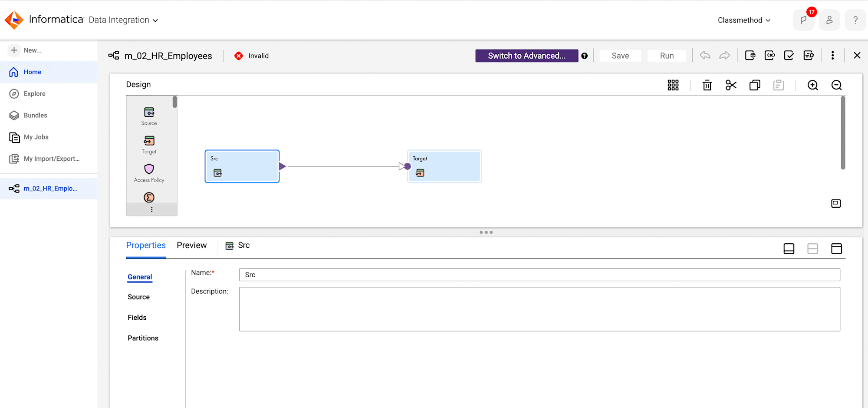Select the Src node on the canvas
The height and width of the screenshot is (408, 868).
point(242,166)
